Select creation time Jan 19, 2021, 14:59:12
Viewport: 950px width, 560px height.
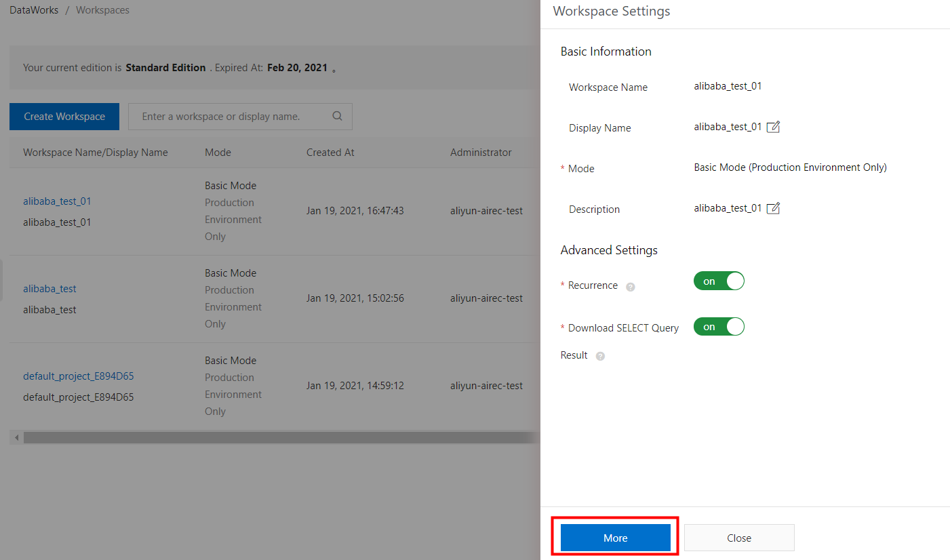pos(355,386)
